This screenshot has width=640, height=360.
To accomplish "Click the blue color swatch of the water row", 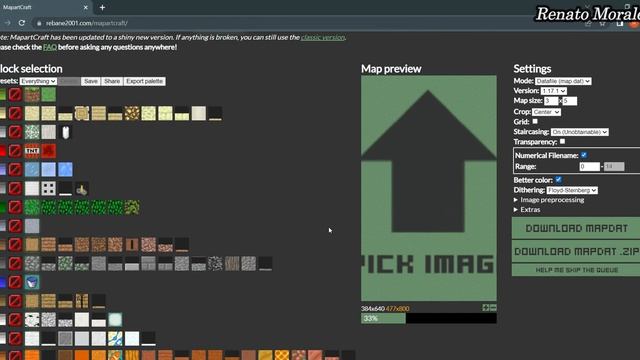I will click(x=3, y=282).
